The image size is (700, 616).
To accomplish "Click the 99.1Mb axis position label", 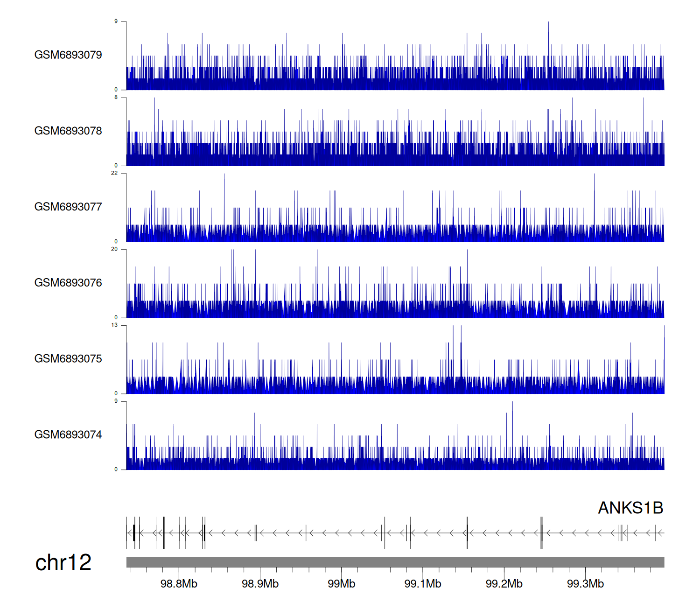I will pos(423,584).
